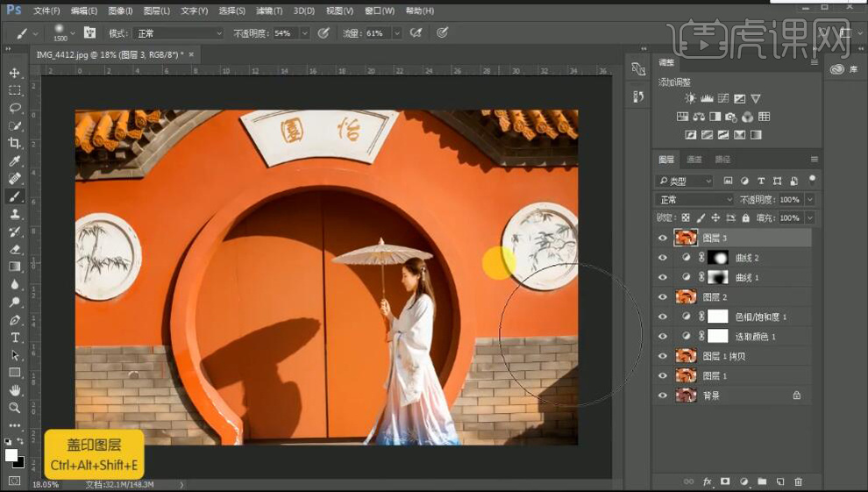Switch to the 通道 tab

click(694, 160)
